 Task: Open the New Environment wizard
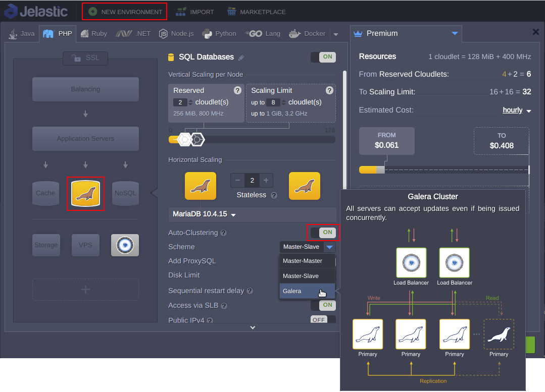(125, 12)
